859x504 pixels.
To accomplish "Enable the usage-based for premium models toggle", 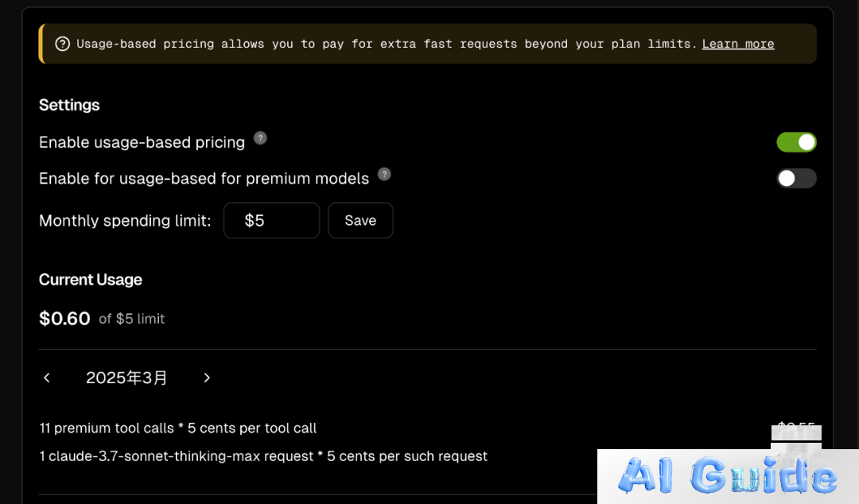I will [x=796, y=179].
